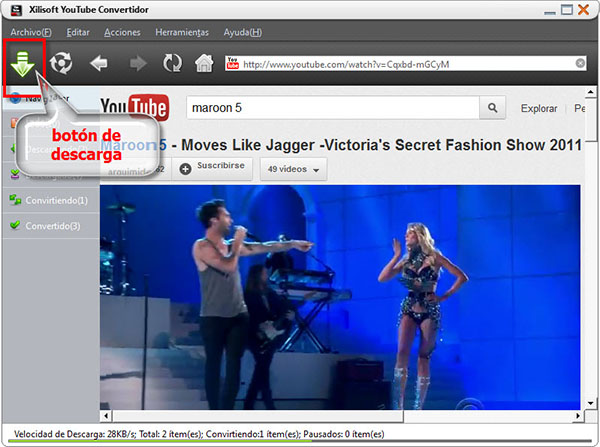600x447 pixels.
Task: Close the Xilisoft YouTube Convertidor window
Action: (x=584, y=10)
